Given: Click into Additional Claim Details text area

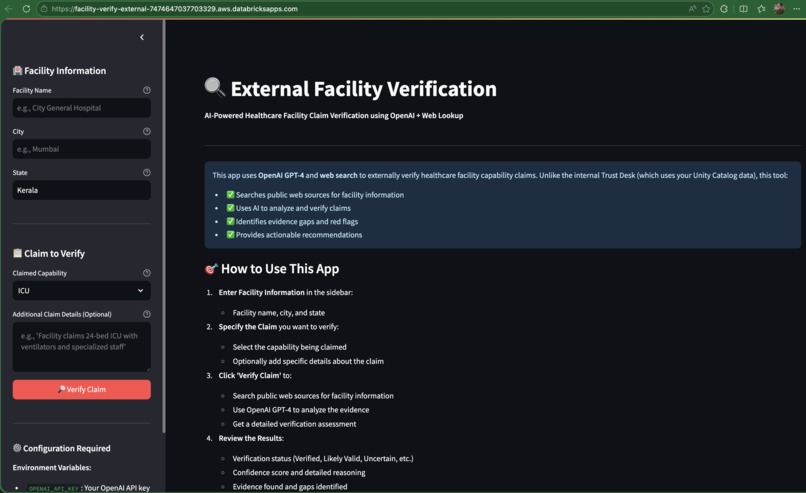Looking at the screenshot, I should [82, 347].
